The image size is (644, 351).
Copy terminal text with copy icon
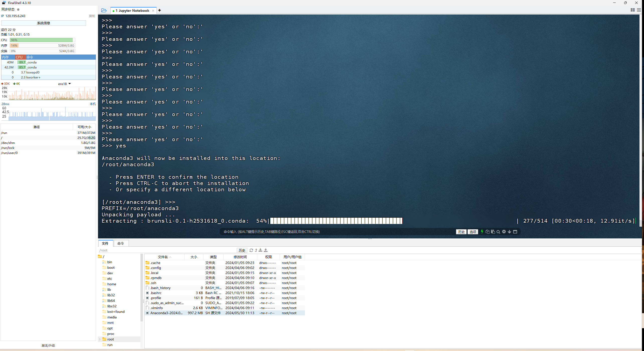coord(487,232)
